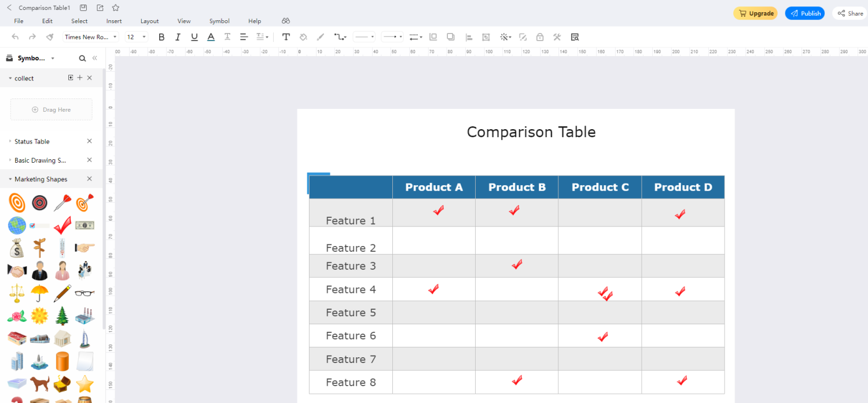Open the font family dropdown
The height and width of the screenshot is (403, 868).
[x=91, y=37]
